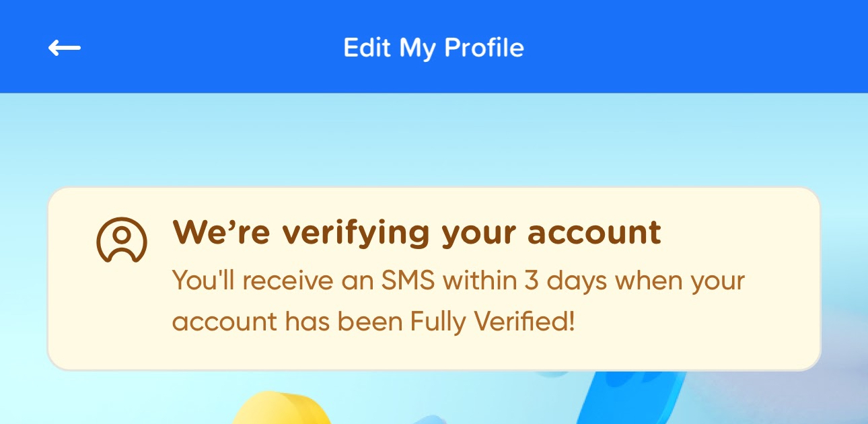Tap the empty right side of the blue header bar
Image resolution: width=868 pixels, height=424 pixels.
[x=740, y=48]
